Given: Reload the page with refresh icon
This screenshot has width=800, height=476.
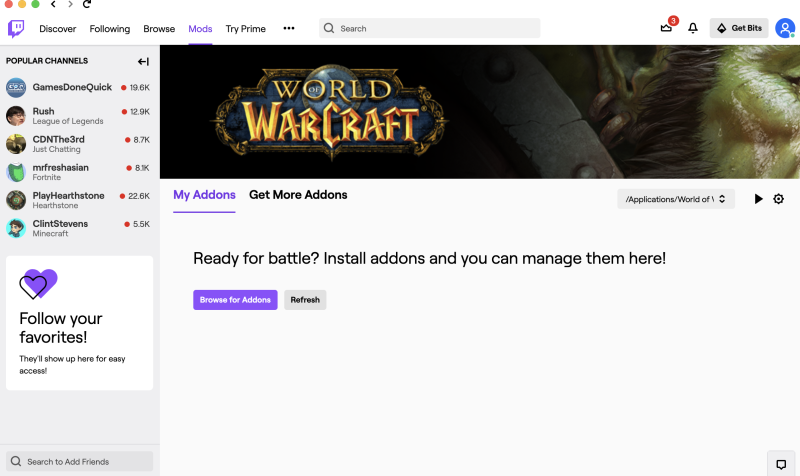Looking at the screenshot, I should [x=87, y=4].
